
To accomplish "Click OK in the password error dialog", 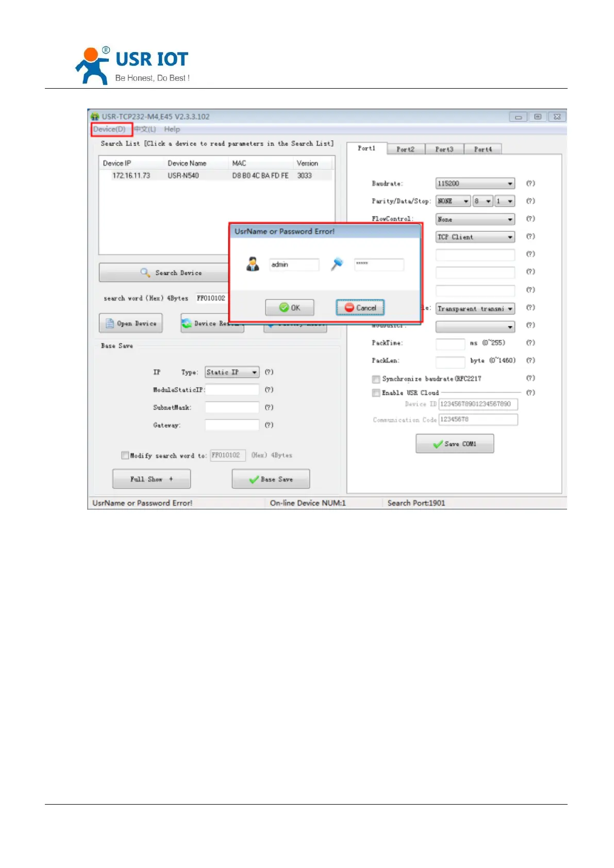I will 289,308.
